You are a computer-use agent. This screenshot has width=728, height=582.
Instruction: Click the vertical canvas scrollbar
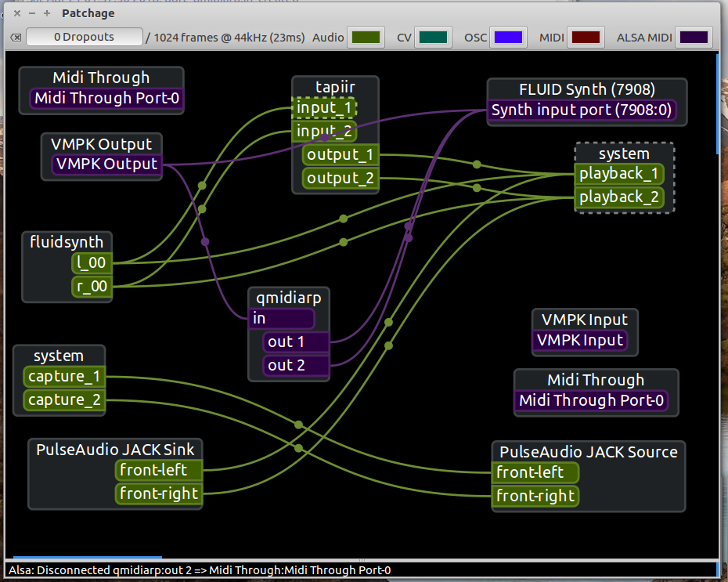click(718, 104)
